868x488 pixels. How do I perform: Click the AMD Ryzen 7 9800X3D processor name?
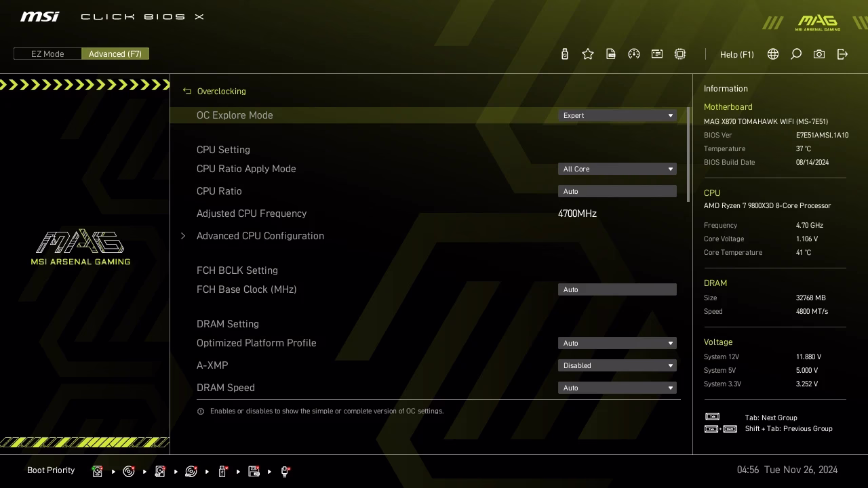(767, 205)
